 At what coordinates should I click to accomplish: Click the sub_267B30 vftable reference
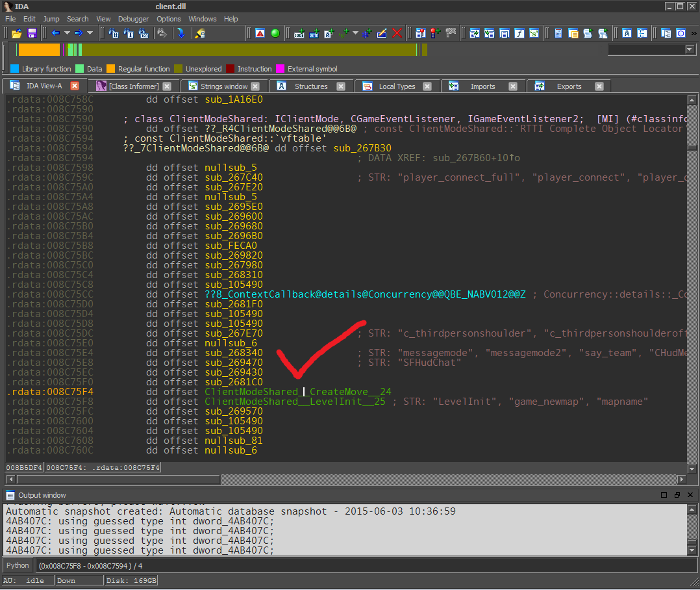[x=362, y=148]
